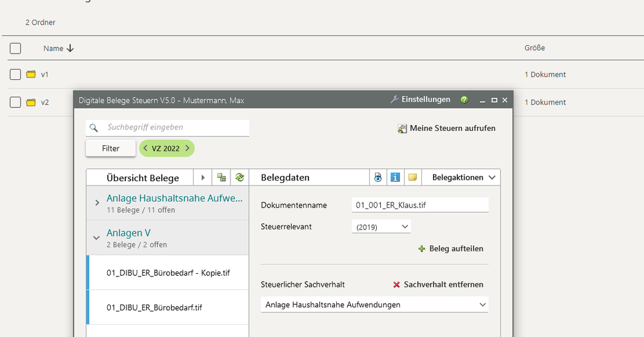Go to next year after VZ 2022

[187, 148]
